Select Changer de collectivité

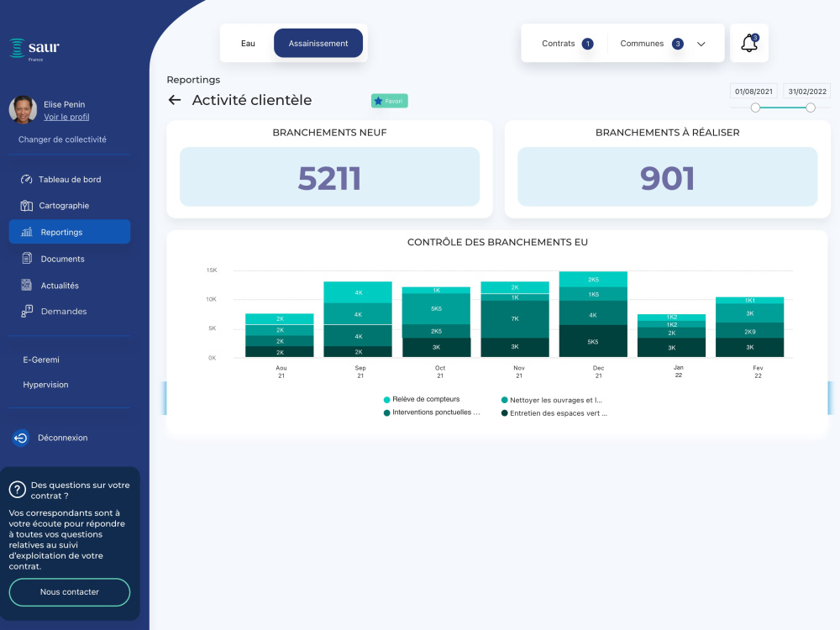click(62, 139)
